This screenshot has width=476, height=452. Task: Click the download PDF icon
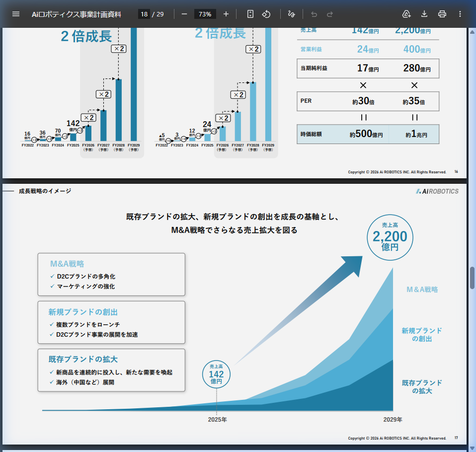point(424,14)
